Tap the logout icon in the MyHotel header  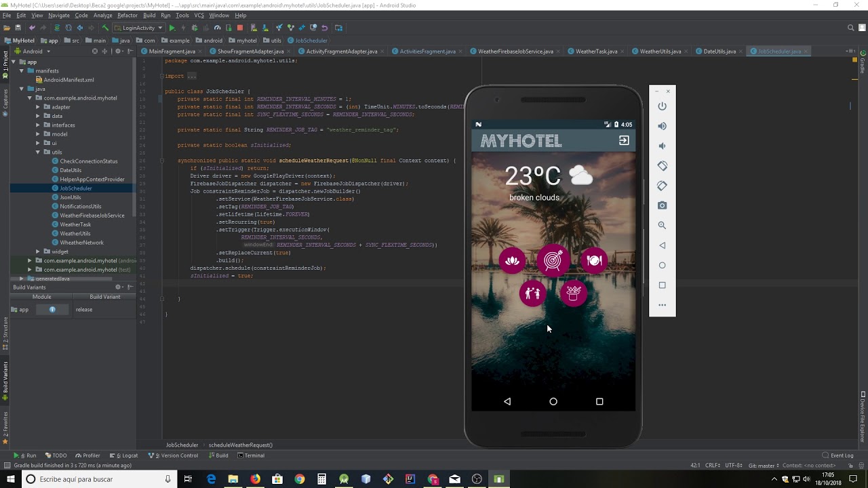point(624,140)
